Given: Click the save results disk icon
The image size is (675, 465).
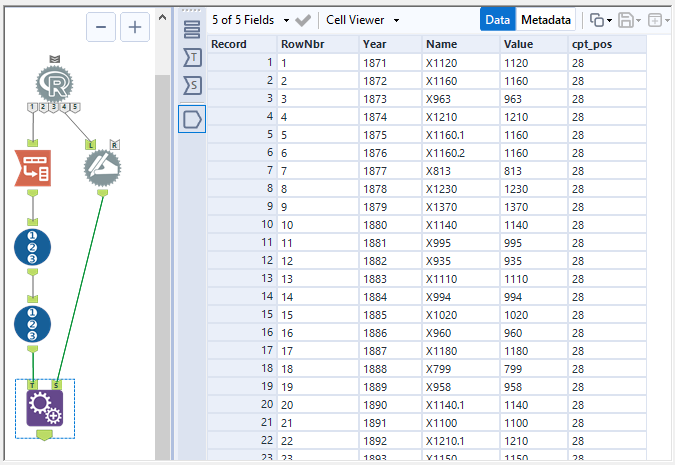Looking at the screenshot, I should (625, 20).
